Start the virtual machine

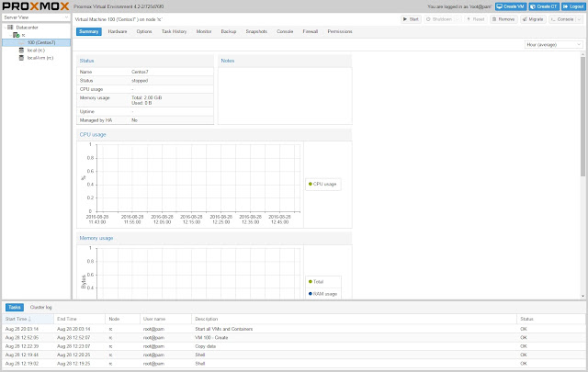point(411,19)
